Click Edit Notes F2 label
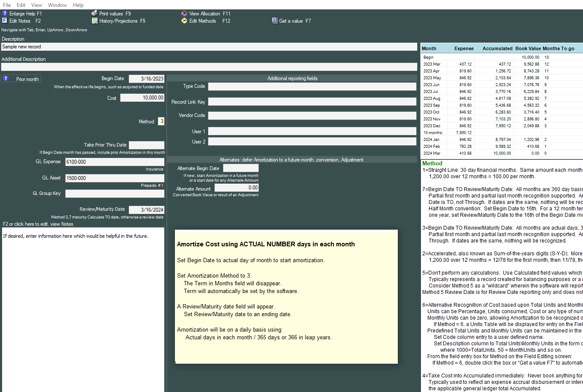 (25, 21)
